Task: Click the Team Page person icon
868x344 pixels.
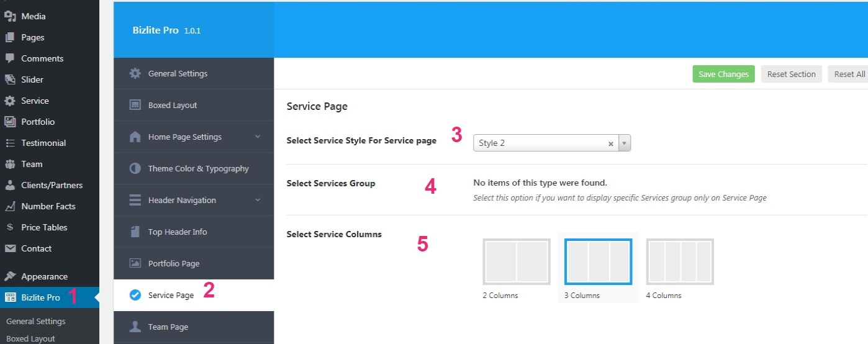Action: tap(135, 327)
